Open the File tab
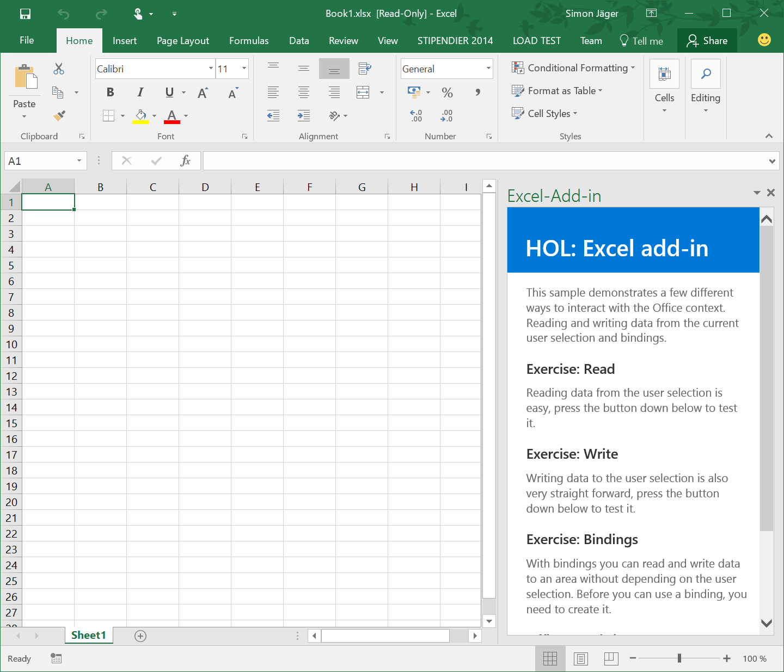This screenshot has width=784, height=672. point(27,40)
